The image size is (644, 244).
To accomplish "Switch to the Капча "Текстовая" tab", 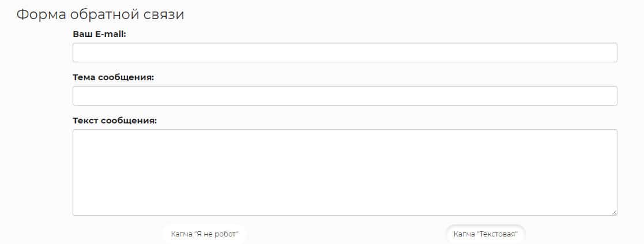I will (x=485, y=234).
